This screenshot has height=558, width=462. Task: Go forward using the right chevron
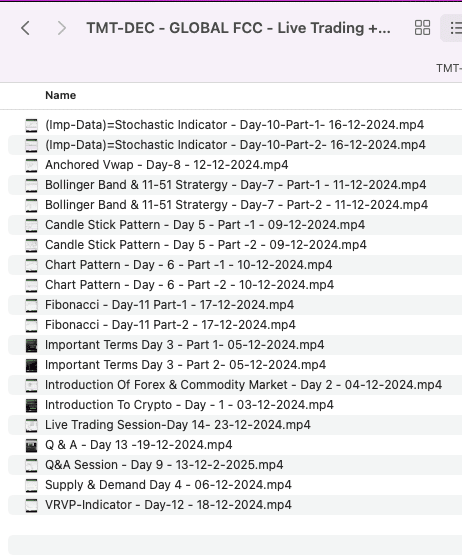[x=62, y=28]
